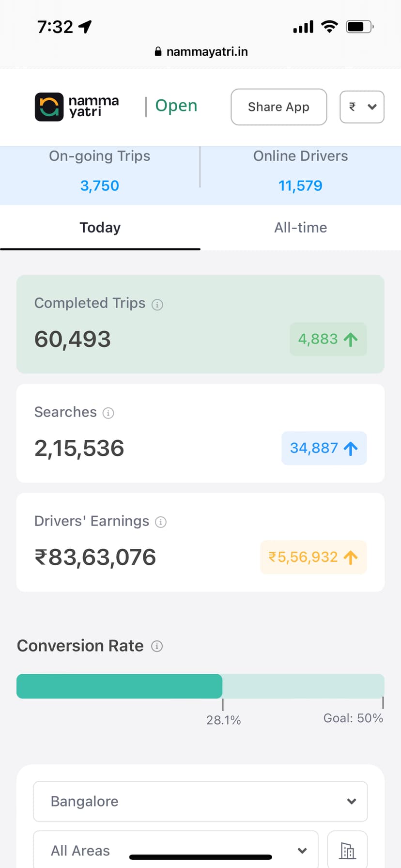Click the Completed Trips info icon
Screen dimensions: 401x868
coord(157,305)
